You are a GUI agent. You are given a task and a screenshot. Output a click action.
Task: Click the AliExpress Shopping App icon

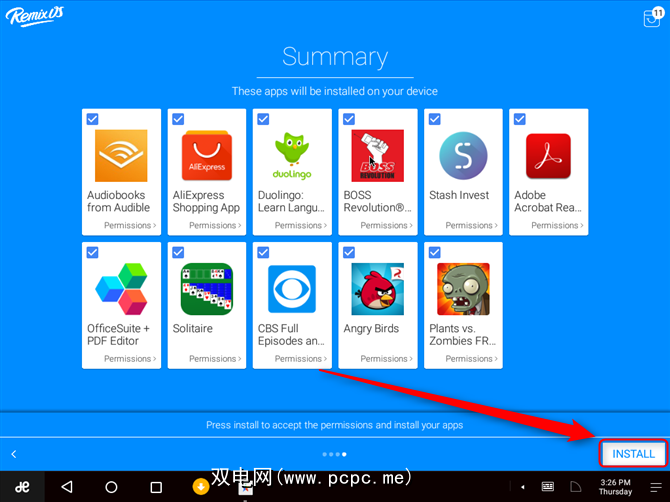pyautogui.click(x=207, y=156)
